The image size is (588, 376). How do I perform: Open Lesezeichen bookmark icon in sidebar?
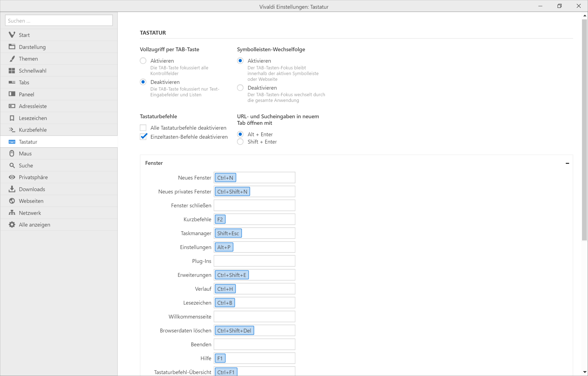coord(12,118)
